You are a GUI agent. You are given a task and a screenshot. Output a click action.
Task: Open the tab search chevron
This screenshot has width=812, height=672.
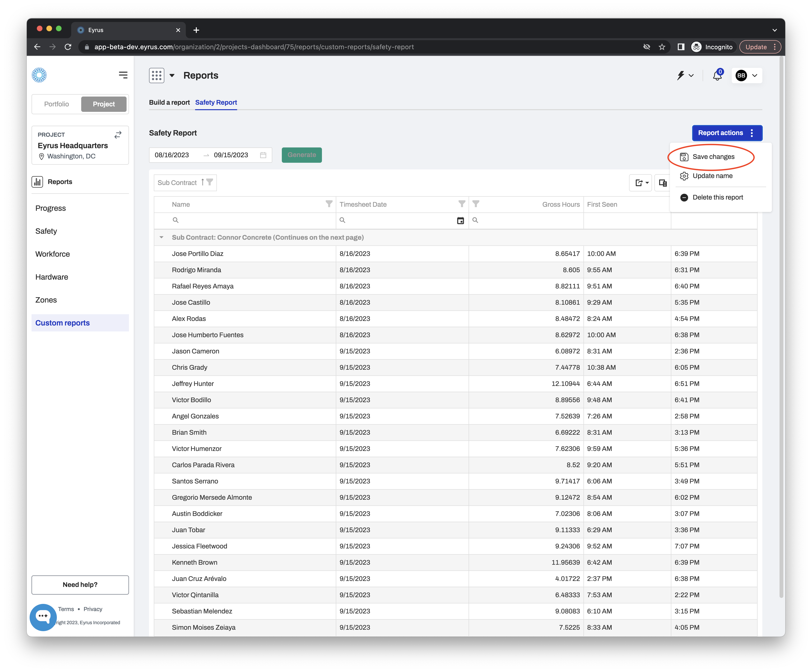[x=775, y=30]
